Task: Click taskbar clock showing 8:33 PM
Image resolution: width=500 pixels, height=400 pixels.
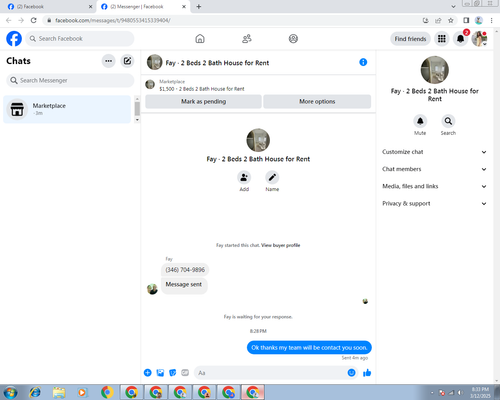Action: 480,392
